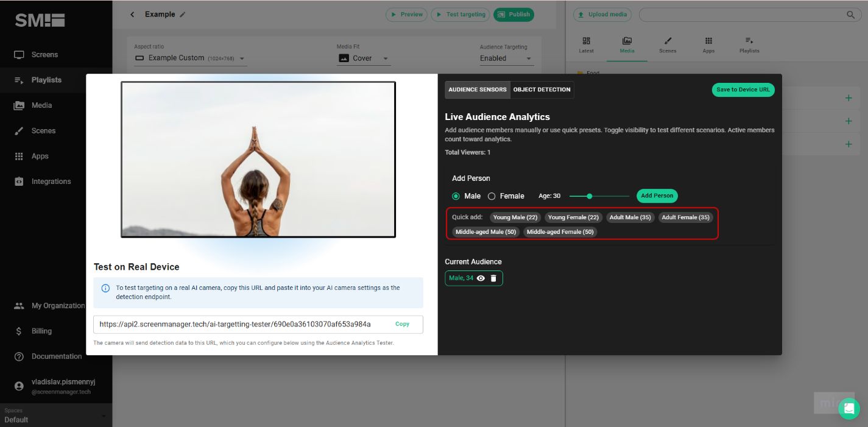Viewport: 868px width, 427px height.
Task: Select the OBJECT DETECTION tab
Action: [542, 90]
